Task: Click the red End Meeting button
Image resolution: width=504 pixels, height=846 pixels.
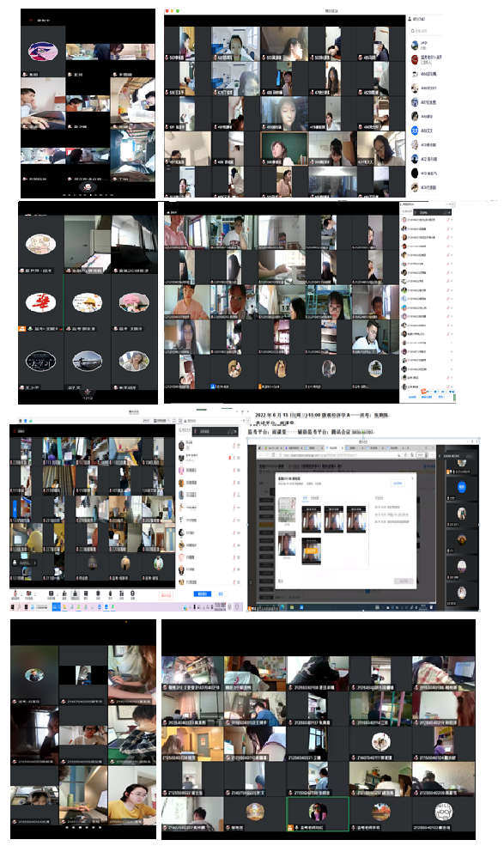Action: (167, 594)
